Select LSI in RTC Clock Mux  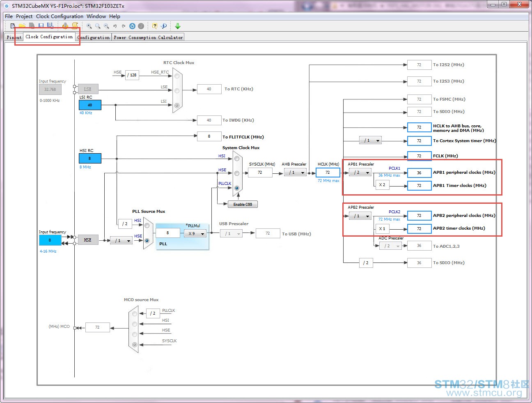(x=177, y=105)
